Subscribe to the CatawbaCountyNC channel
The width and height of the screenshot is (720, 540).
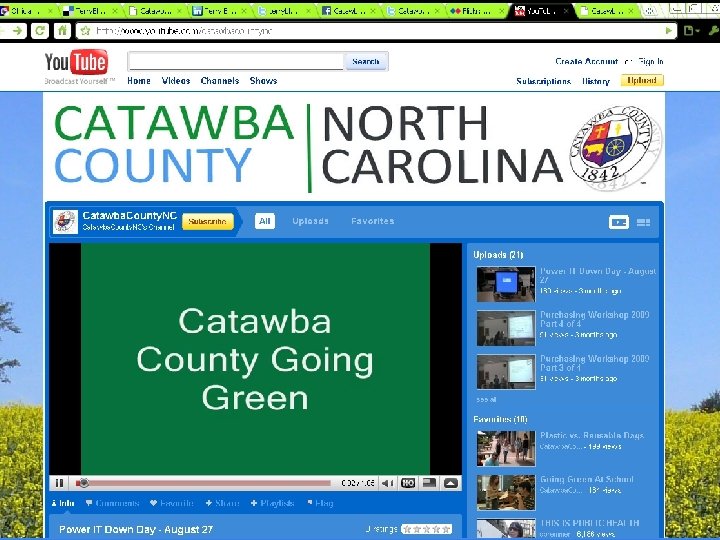(x=208, y=221)
